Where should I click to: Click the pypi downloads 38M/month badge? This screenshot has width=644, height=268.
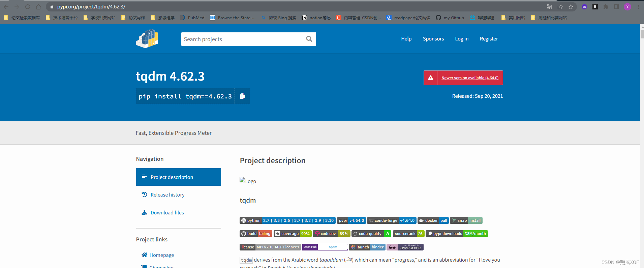[457, 234]
